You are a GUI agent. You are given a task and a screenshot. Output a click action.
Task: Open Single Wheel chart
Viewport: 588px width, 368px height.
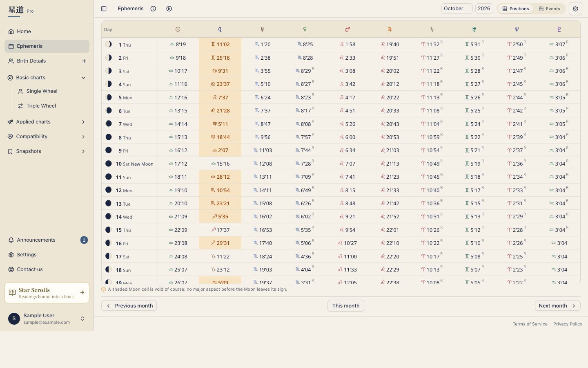[51, 91]
